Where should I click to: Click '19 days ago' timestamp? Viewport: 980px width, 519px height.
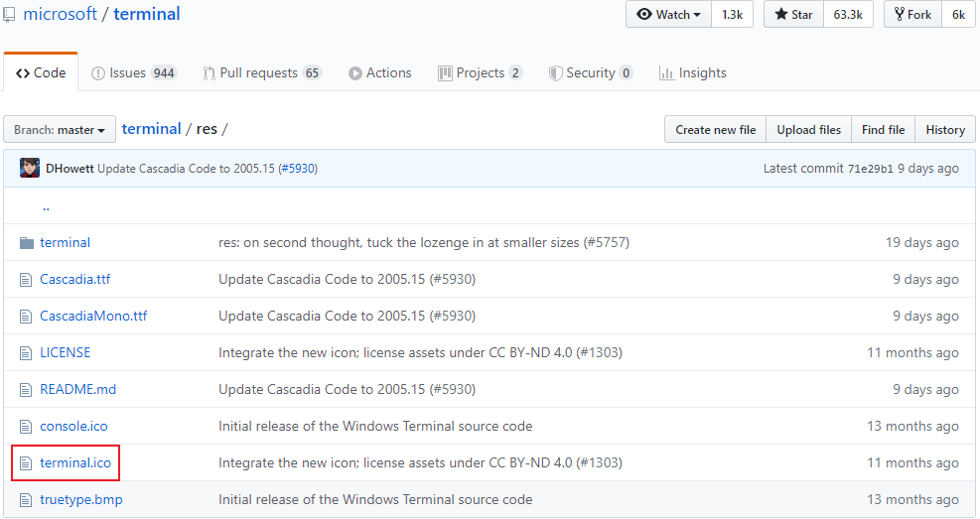pos(921,242)
